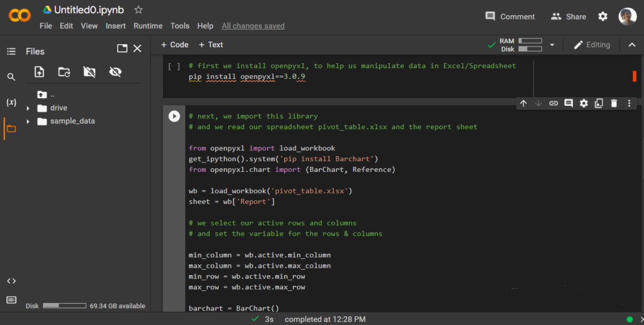Click the wb = load_workbook code line
644x325 pixels.
tap(270, 191)
